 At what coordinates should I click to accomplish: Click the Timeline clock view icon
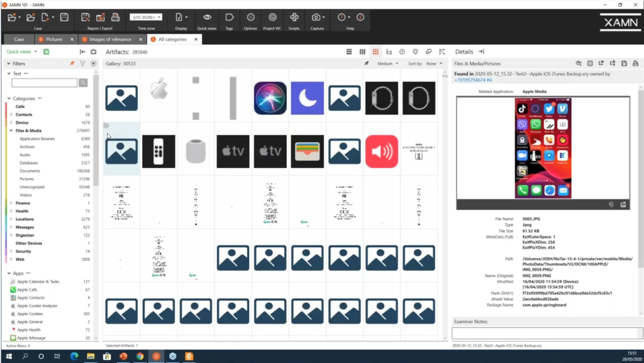point(402,52)
